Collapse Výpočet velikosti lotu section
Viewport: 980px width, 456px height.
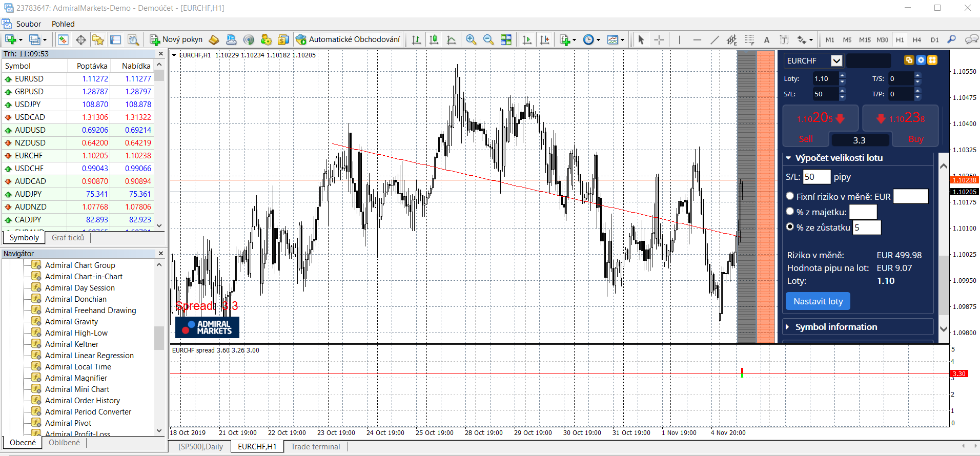coord(788,158)
